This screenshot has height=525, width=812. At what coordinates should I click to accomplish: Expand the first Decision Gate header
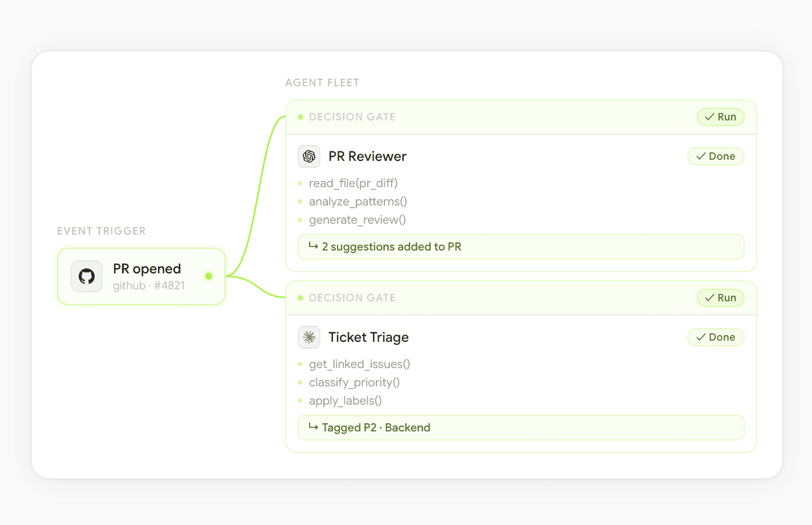456,117
